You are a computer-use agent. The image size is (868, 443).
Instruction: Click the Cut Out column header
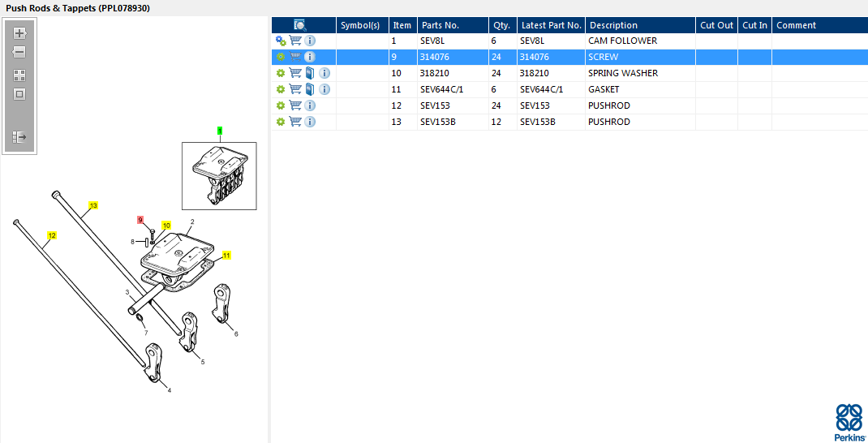click(x=716, y=25)
